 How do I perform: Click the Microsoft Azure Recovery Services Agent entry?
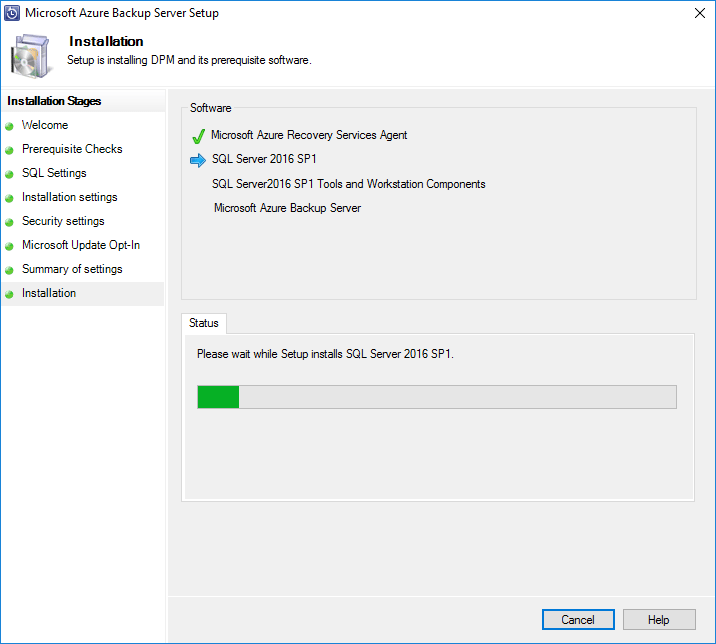click(309, 135)
